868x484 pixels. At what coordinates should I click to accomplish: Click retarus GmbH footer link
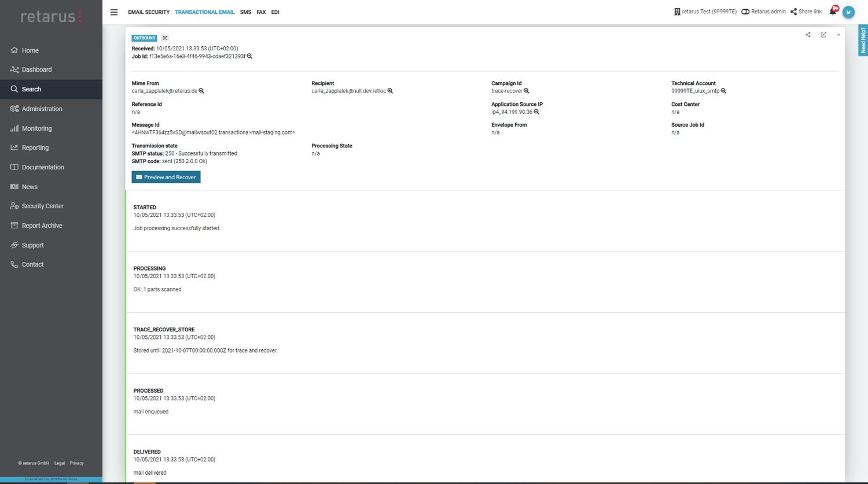(x=34, y=463)
